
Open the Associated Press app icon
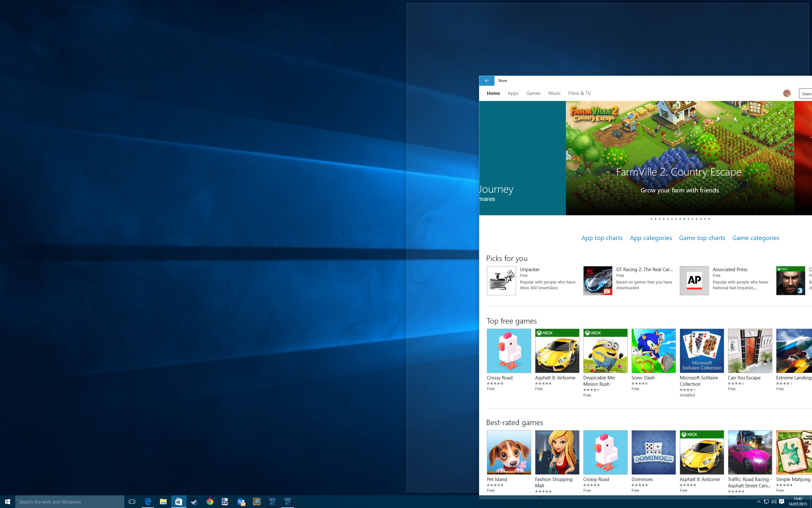[x=694, y=281]
